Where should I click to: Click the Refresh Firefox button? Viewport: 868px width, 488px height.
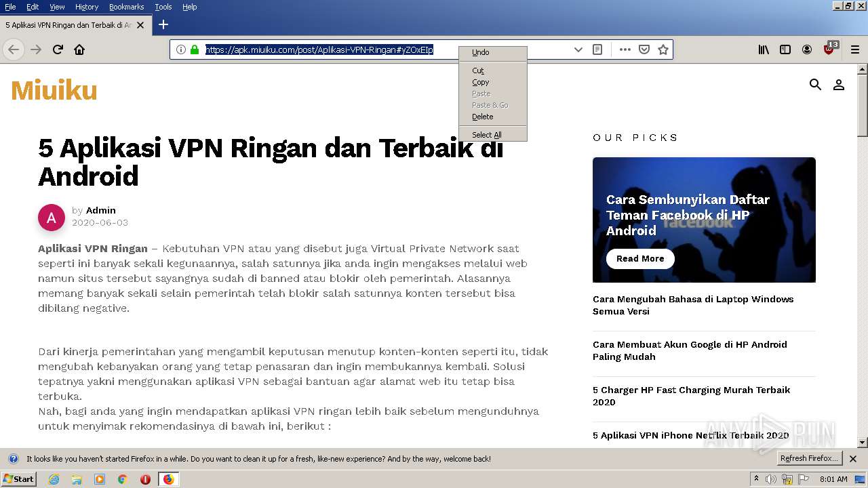pyautogui.click(x=809, y=458)
